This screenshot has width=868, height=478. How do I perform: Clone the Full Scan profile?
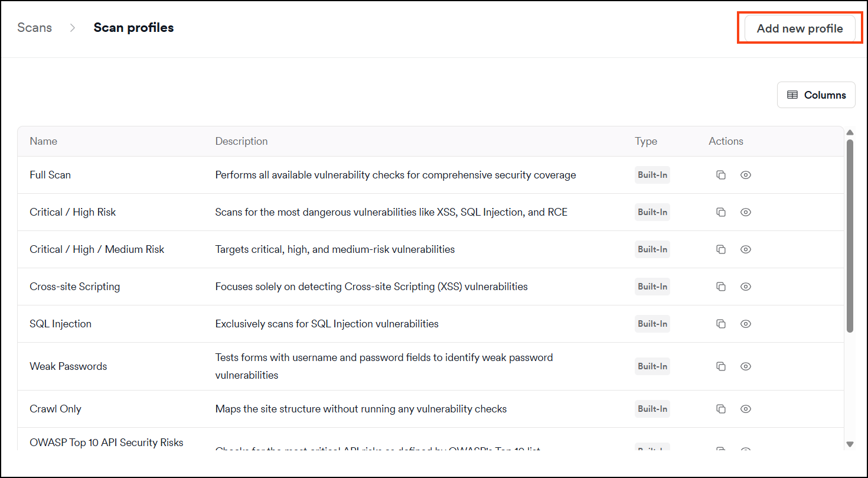[x=720, y=175]
